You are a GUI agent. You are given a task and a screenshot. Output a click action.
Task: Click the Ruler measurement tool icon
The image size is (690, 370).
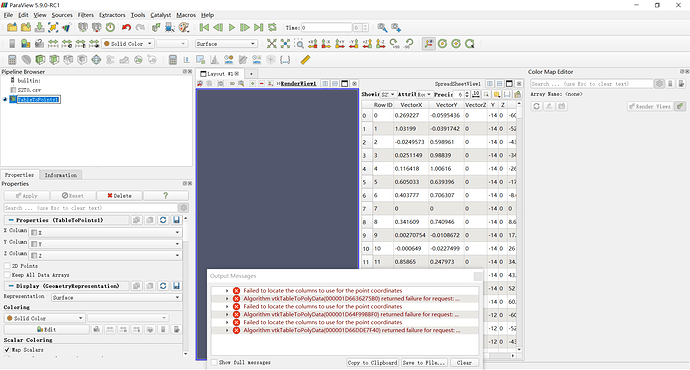(x=305, y=60)
